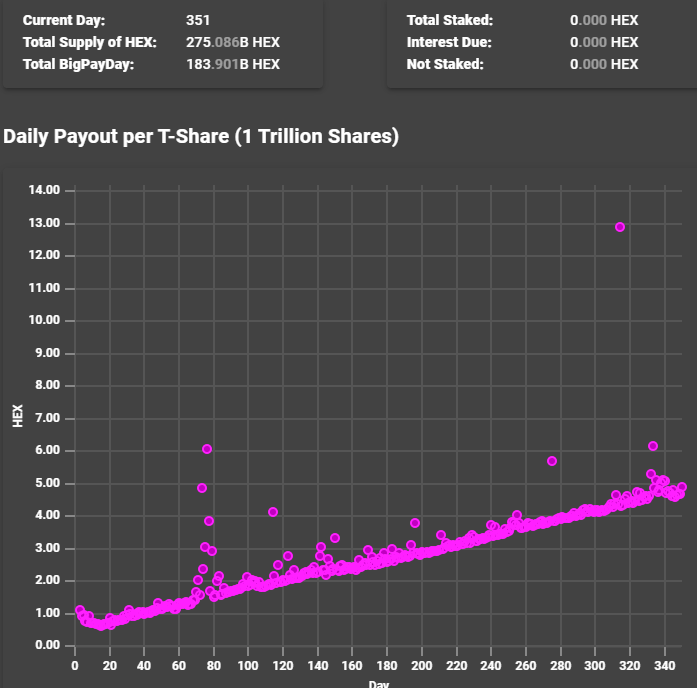Select the Total BigPayDay value 183.901B HEX
697x688 pixels.
[x=233, y=64]
